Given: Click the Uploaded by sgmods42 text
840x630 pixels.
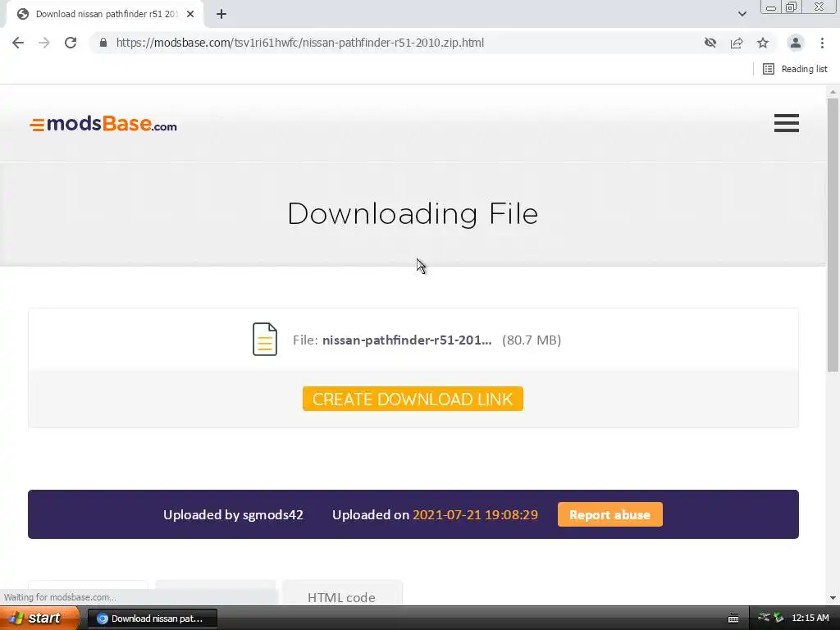Looking at the screenshot, I should pyautogui.click(x=233, y=515).
